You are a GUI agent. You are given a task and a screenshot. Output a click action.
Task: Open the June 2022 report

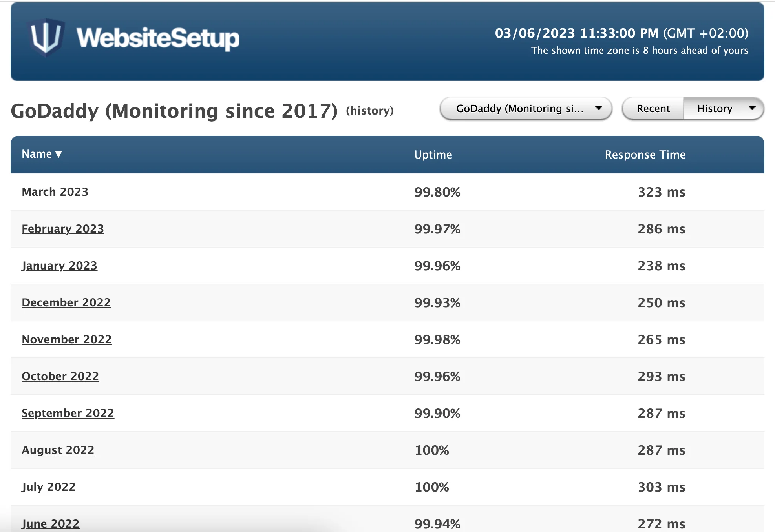pos(50,523)
